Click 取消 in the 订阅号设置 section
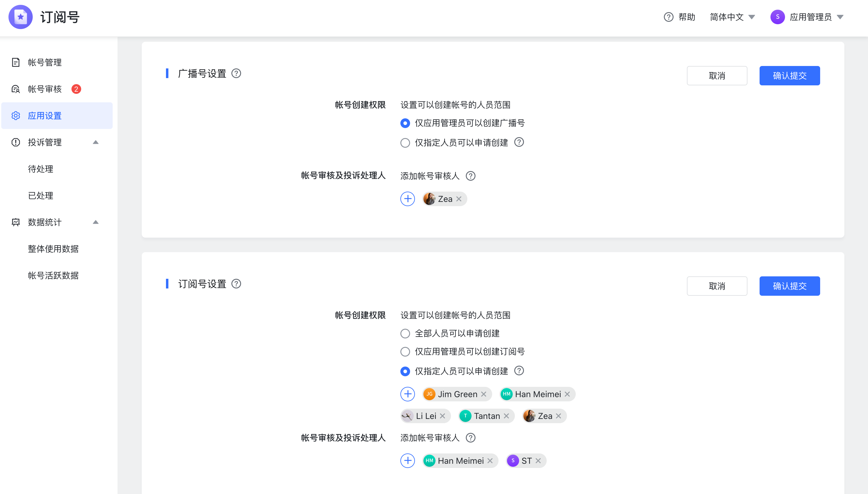This screenshot has height=494, width=868. pyautogui.click(x=717, y=286)
